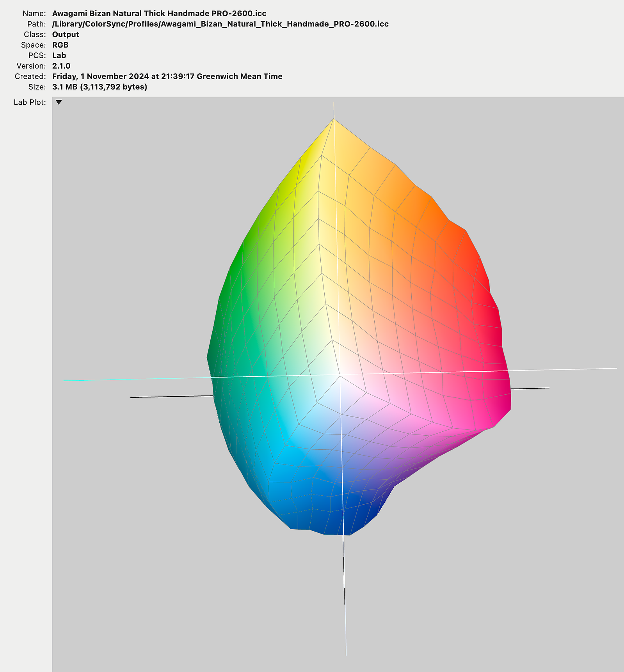Click the 'Version:' field label

31,66
